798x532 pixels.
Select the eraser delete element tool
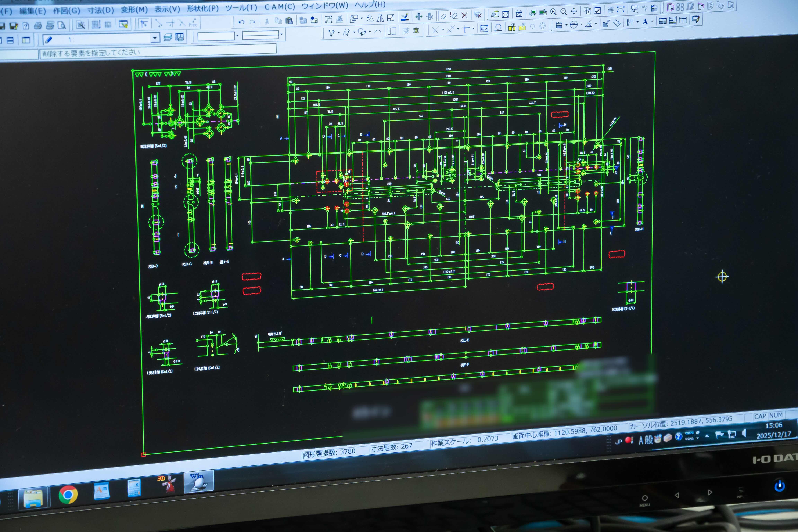point(444,16)
